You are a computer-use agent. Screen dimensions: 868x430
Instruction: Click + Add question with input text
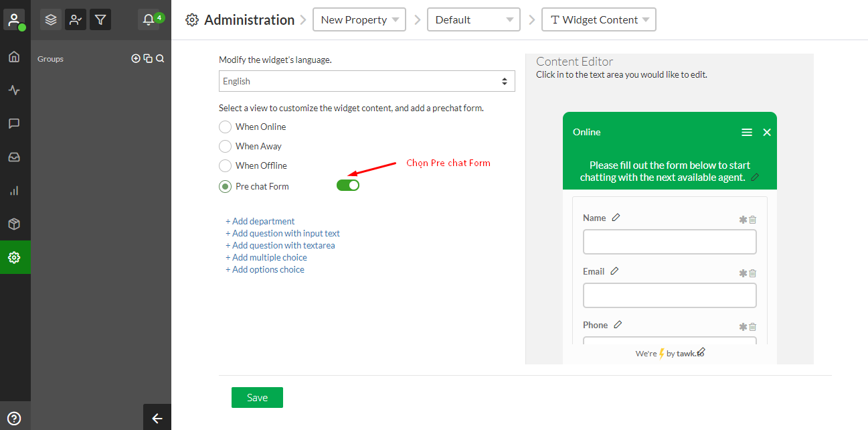coord(282,233)
